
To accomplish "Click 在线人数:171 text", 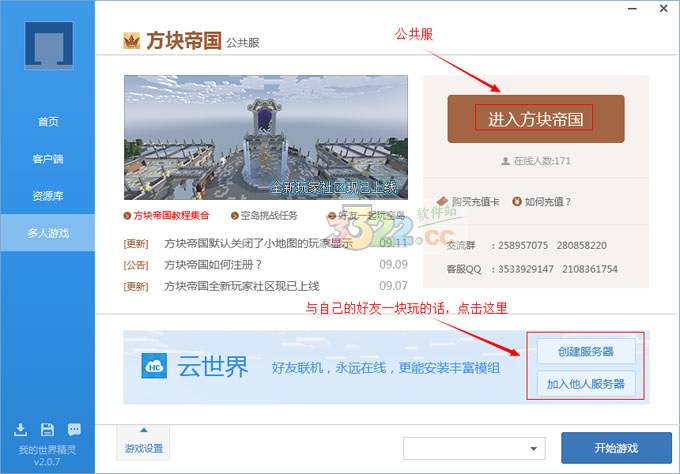I will point(542,161).
